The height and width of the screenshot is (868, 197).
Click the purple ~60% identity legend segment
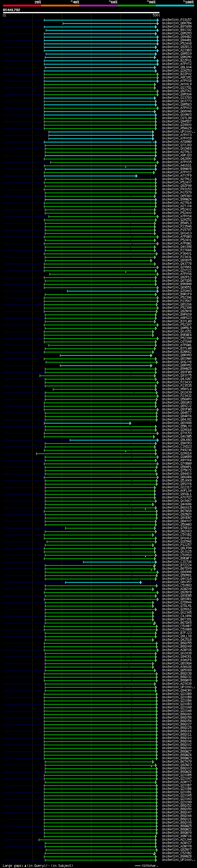99,6
